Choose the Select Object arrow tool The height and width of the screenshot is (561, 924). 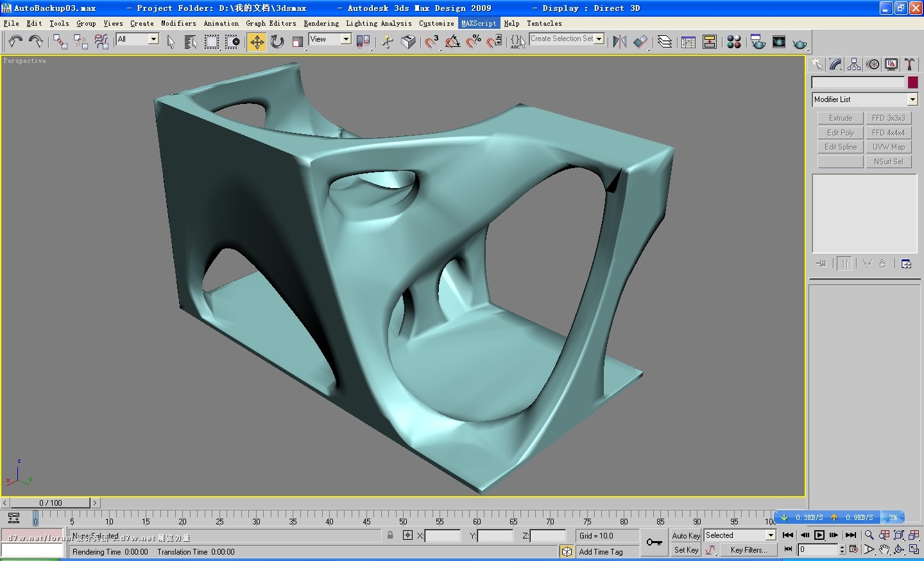pyautogui.click(x=171, y=42)
